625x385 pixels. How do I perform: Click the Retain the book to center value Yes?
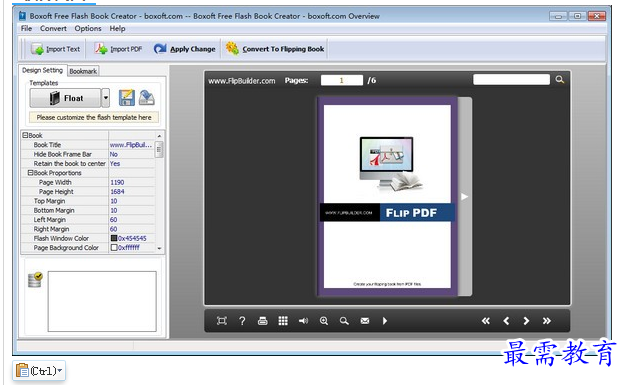tap(131, 163)
